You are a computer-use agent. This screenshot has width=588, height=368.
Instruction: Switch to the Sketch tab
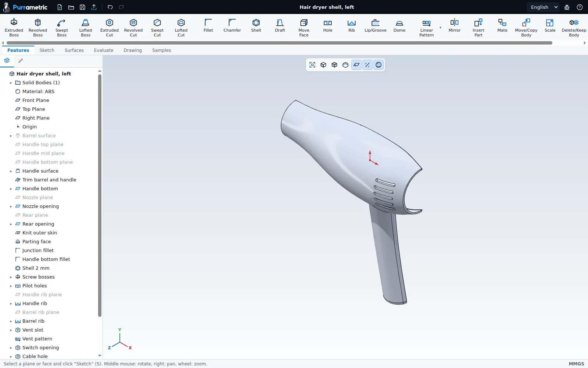[47, 50]
